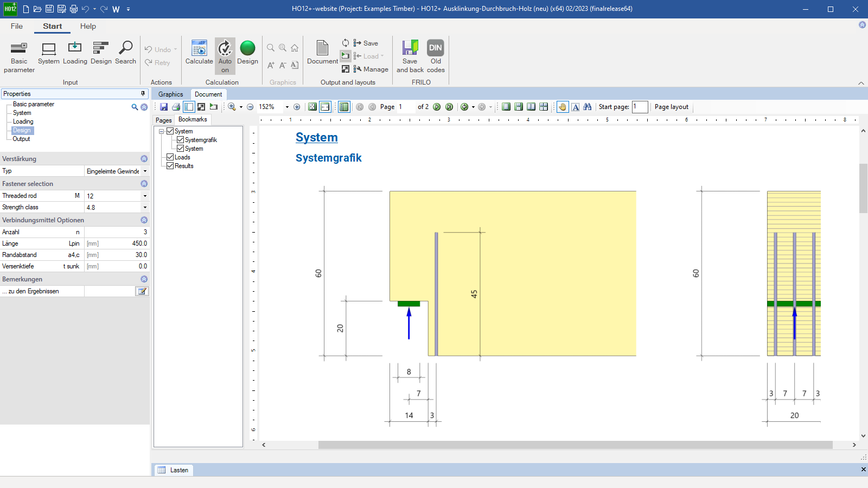Select the hand pan tool
Screen dimensions: 868x488
pos(563,107)
